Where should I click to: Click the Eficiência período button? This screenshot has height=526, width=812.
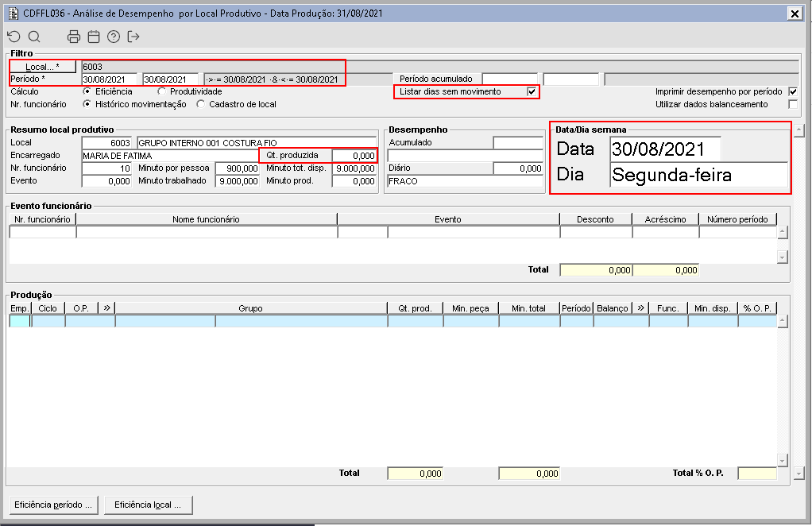(x=53, y=505)
